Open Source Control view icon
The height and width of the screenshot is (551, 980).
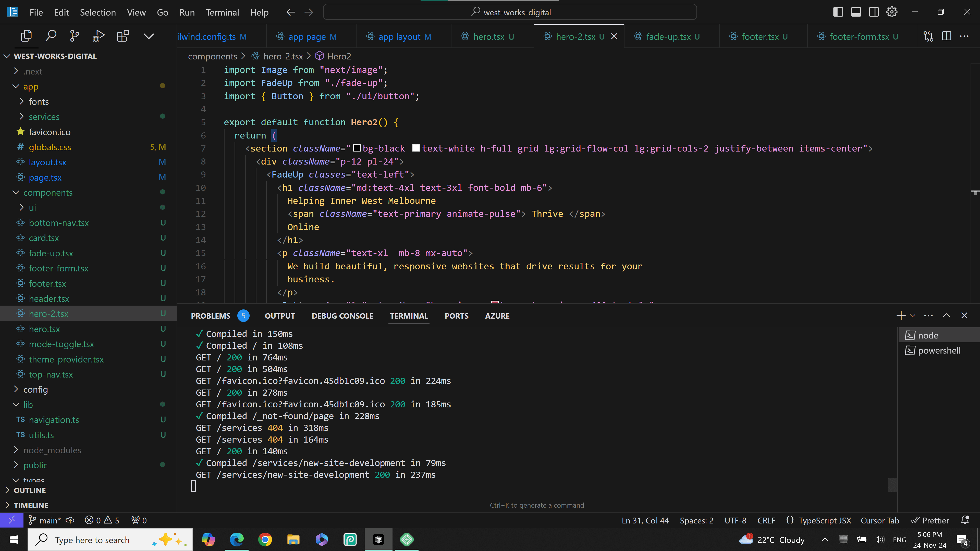click(x=75, y=36)
